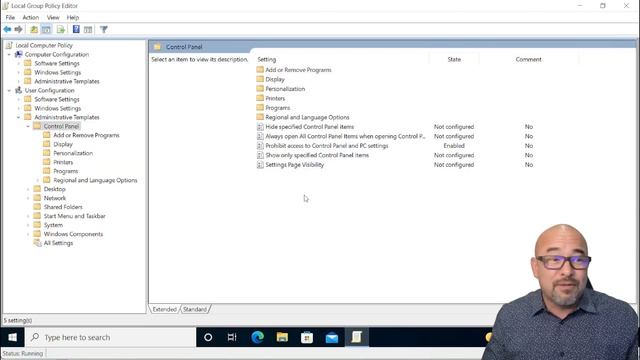This screenshot has width=640, height=360.
Task: Select Printers in the left tree
Action: [63, 162]
